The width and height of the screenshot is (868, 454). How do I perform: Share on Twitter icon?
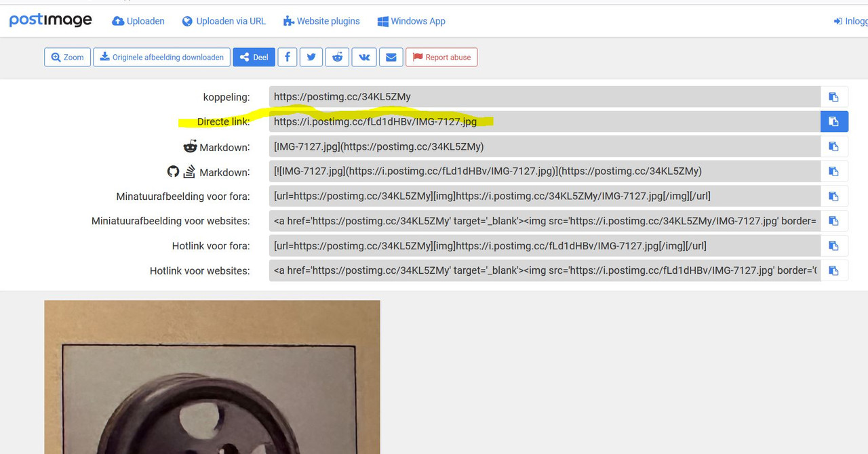coord(311,57)
